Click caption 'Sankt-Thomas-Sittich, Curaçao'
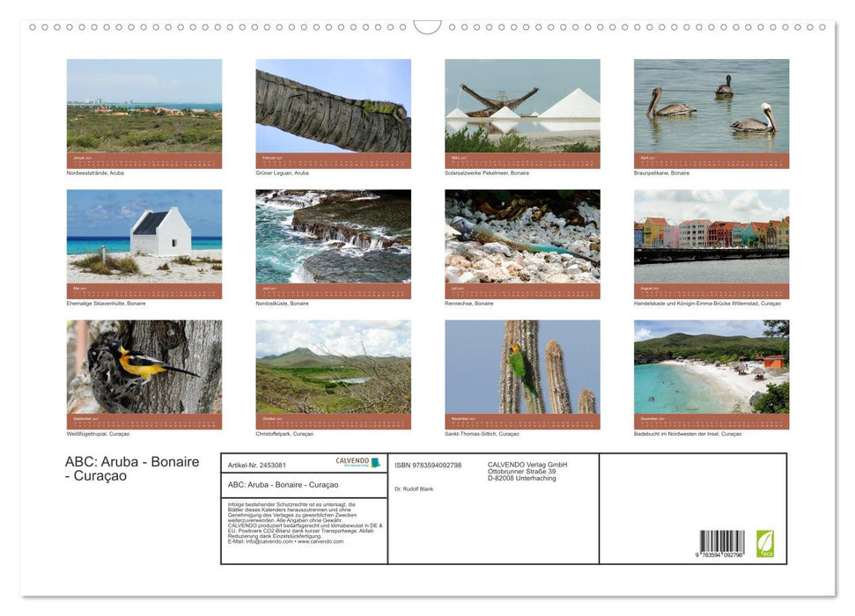 click(x=482, y=434)
